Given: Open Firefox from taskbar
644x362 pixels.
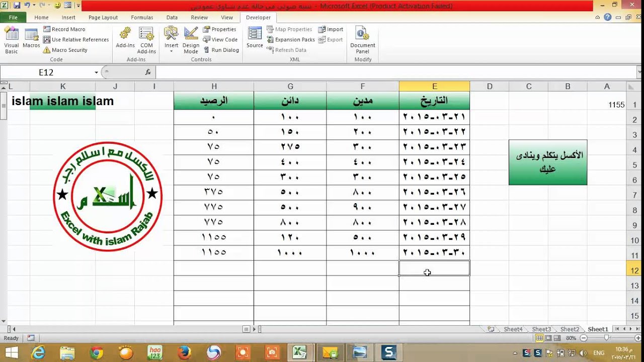Looking at the screenshot, I should point(184,352).
